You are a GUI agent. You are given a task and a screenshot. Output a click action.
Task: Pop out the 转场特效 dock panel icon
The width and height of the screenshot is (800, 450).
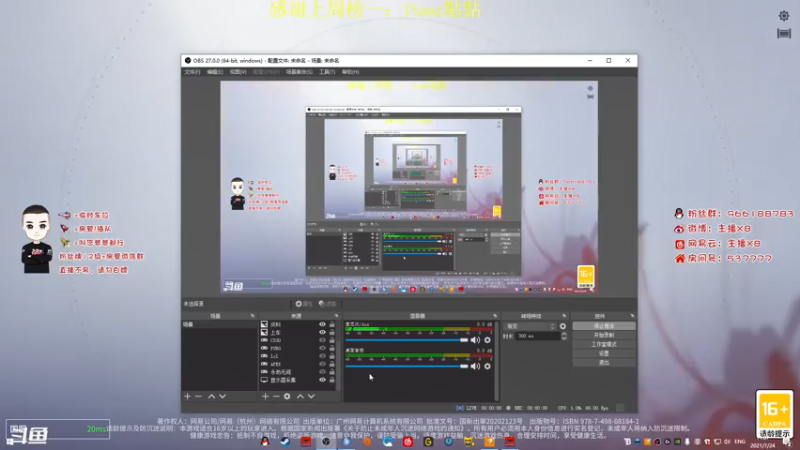coord(564,316)
